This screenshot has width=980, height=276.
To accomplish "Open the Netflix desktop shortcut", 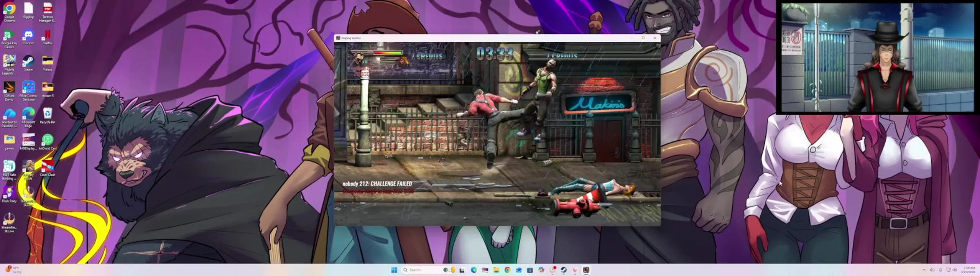I will tap(48, 38).
